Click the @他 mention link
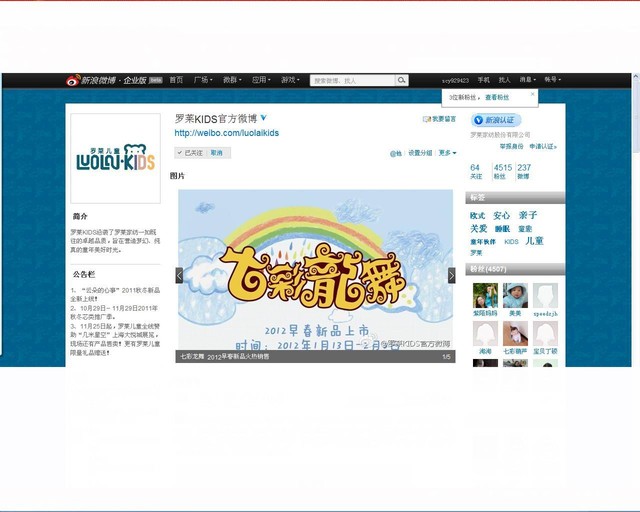 point(396,153)
